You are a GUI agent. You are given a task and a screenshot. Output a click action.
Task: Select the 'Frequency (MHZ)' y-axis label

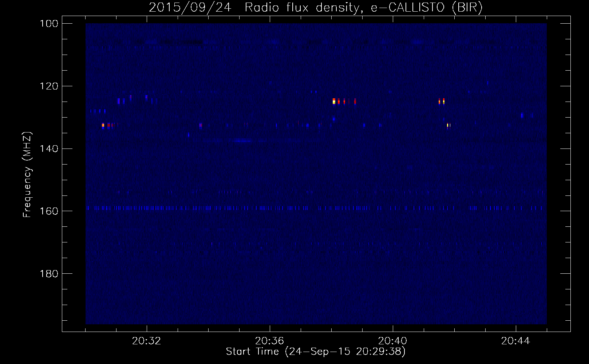[x=27, y=174]
